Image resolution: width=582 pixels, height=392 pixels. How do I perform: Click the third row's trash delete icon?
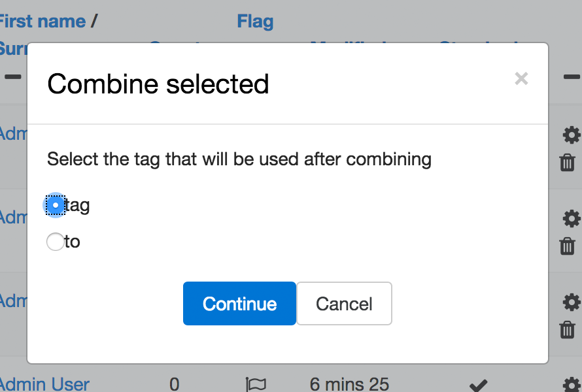click(567, 330)
